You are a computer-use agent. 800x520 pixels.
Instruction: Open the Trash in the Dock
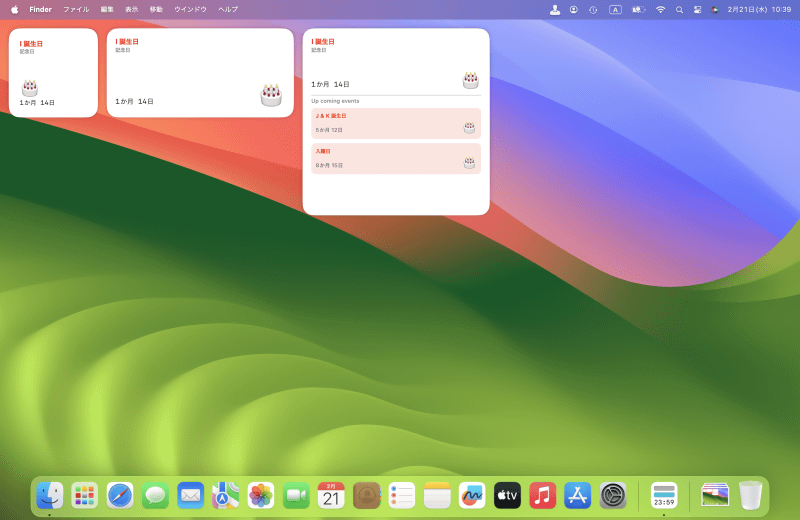point(750,495)
